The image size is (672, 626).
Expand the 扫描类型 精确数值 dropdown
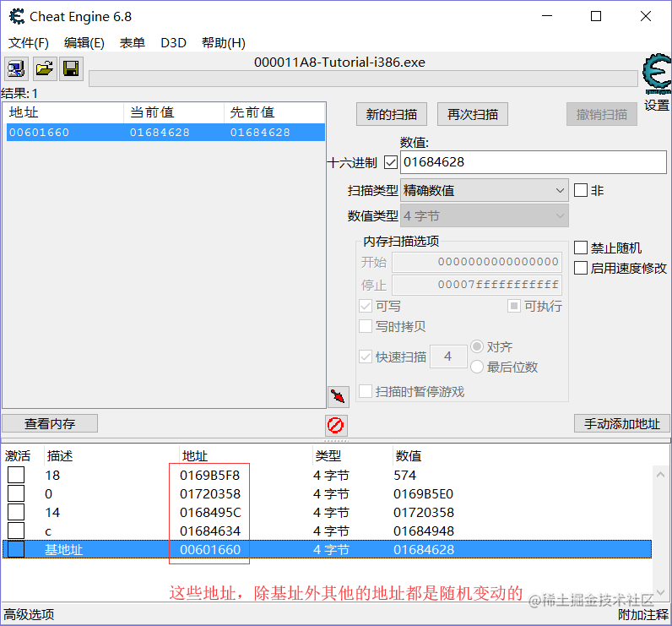click(485, 190)
